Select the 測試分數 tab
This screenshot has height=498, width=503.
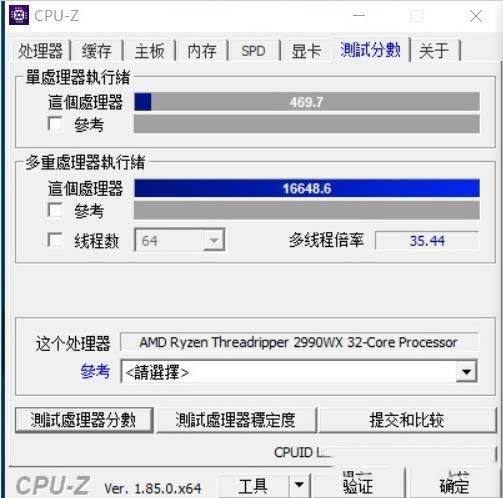pyautogui.click(x=370, y=50)
